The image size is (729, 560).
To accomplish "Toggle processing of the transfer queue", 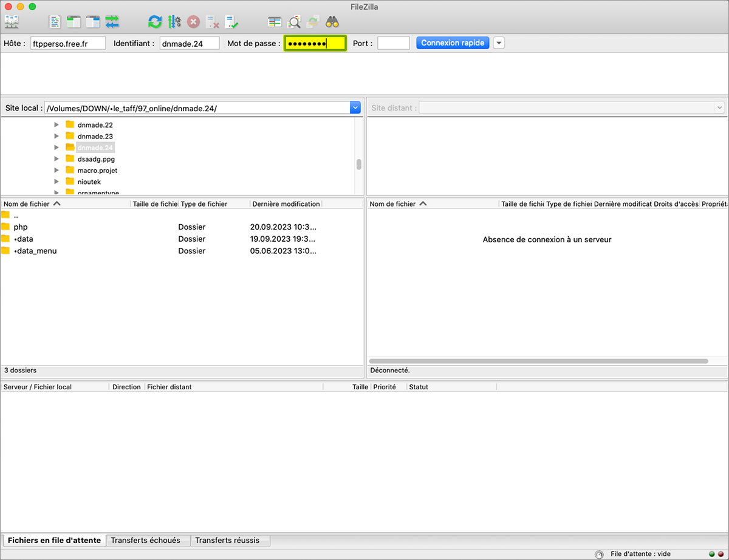I will point(174,22).
